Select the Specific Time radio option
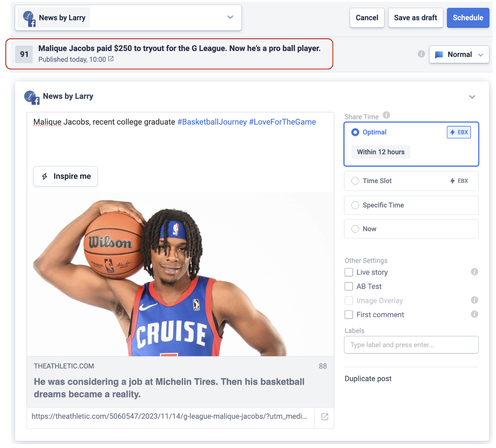Viewport: 496px width, 448px height. (355, 205)
